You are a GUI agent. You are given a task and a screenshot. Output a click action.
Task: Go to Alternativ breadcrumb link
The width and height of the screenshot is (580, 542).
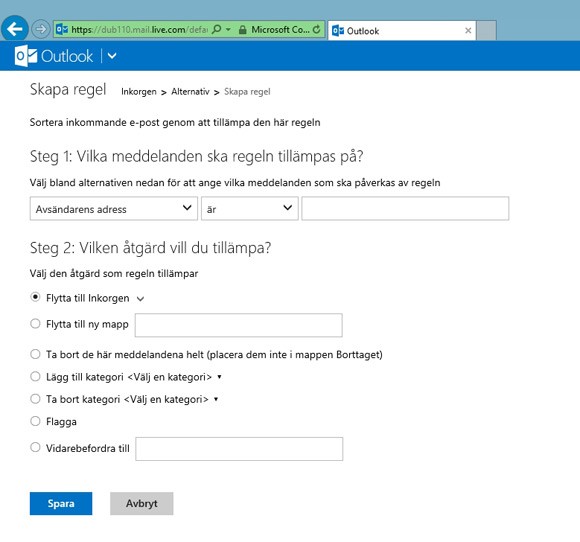[x=190, y=92]
